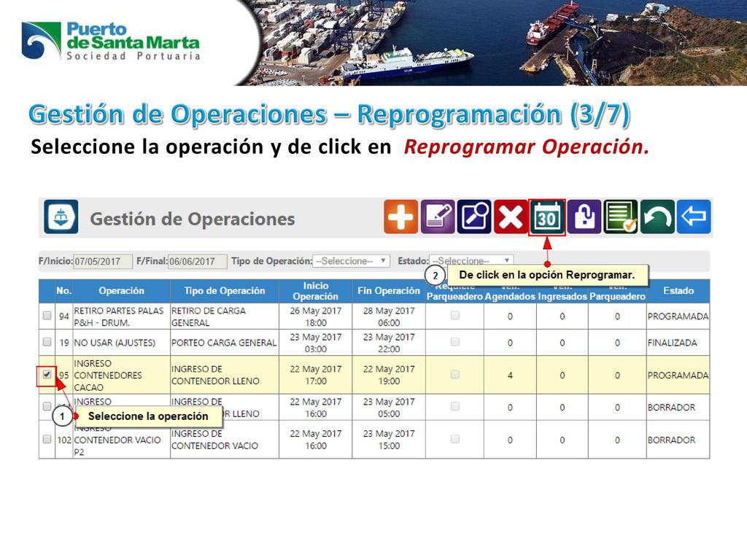The image size is (747, 560).
Task: Click the 28 May 2017 06:00 end cell
Action: point(389,316)
